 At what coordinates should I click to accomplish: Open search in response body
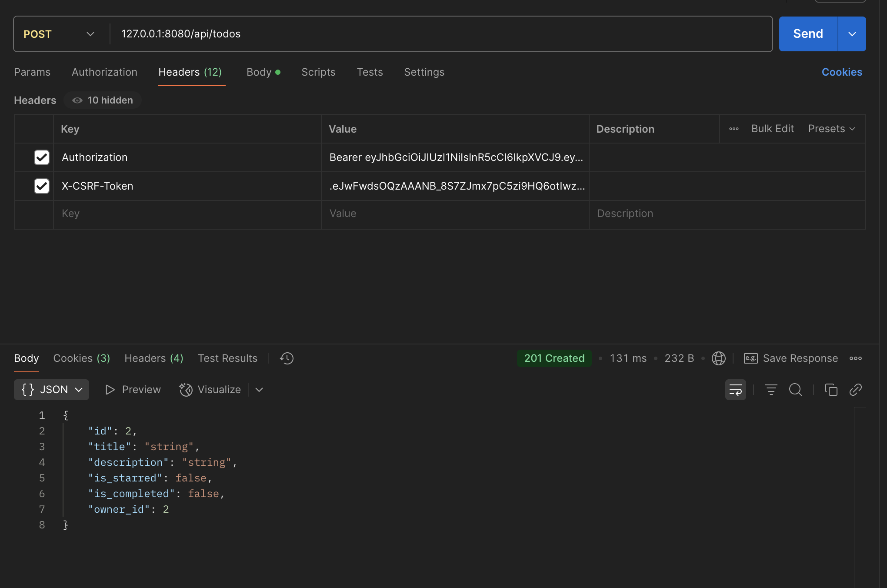[x=795, y=390]
